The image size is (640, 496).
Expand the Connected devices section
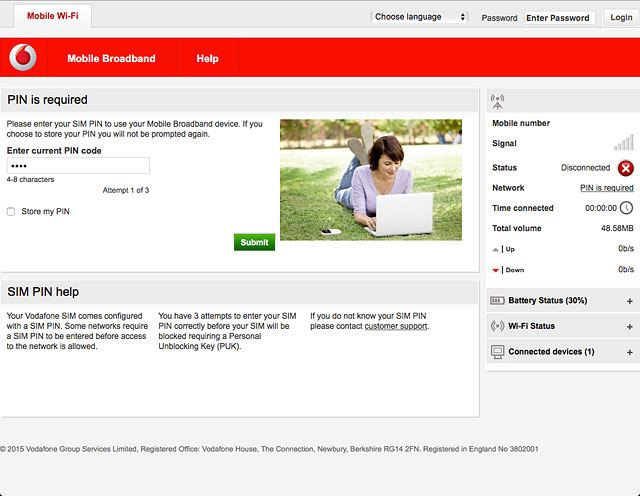coord(629,352)
